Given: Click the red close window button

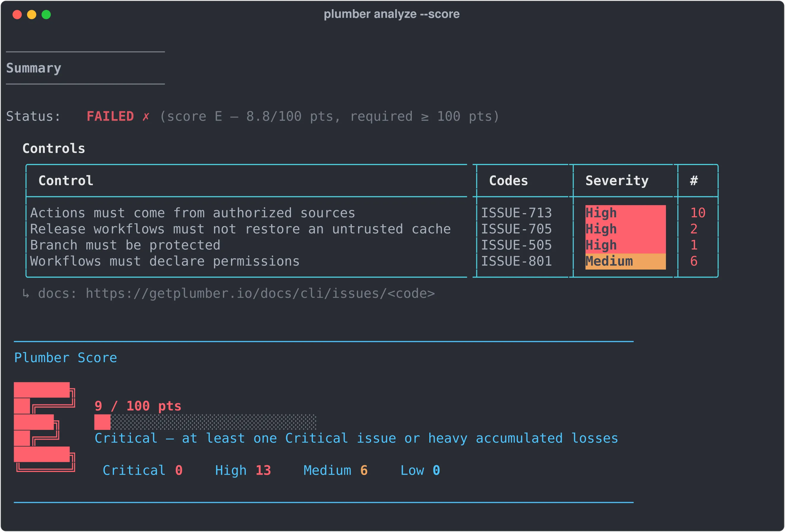Looking at the screenshot, I should point(17,15).
